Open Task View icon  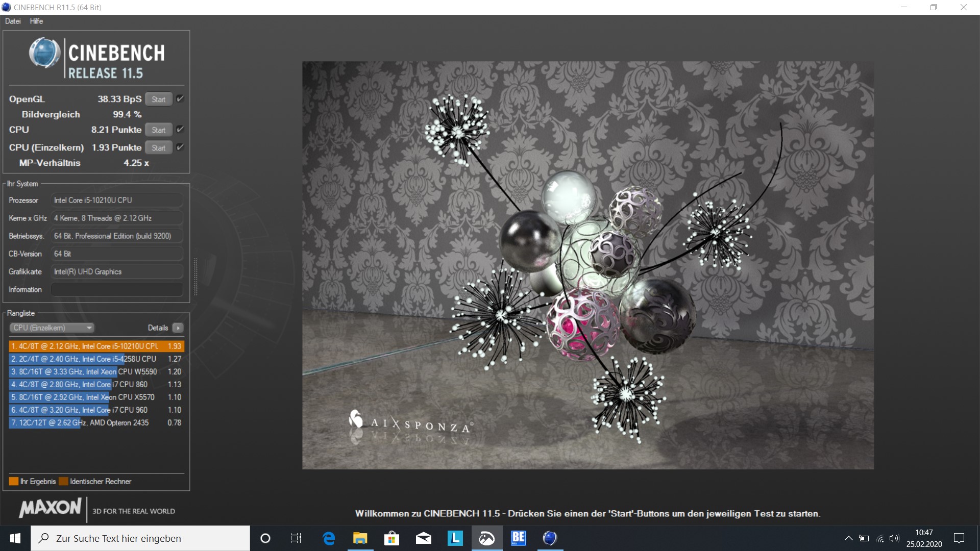point(296,538)
